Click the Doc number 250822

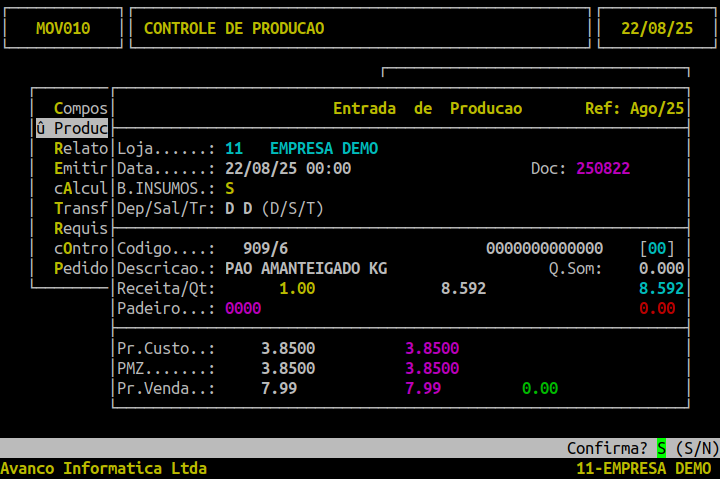603,168
